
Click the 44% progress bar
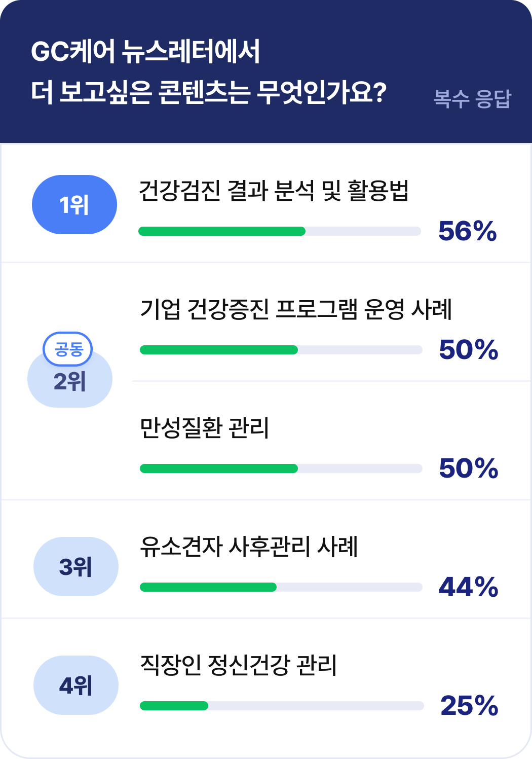(281, 587)
